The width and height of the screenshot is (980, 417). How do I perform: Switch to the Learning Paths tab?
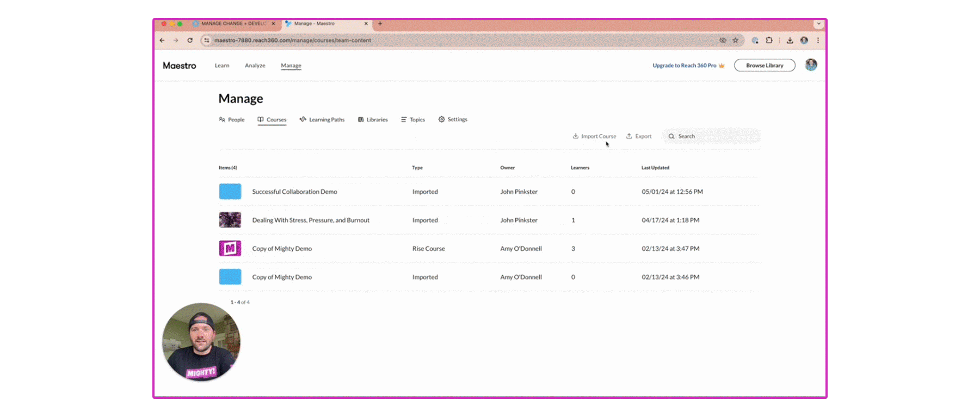click(x=322, y=120)
